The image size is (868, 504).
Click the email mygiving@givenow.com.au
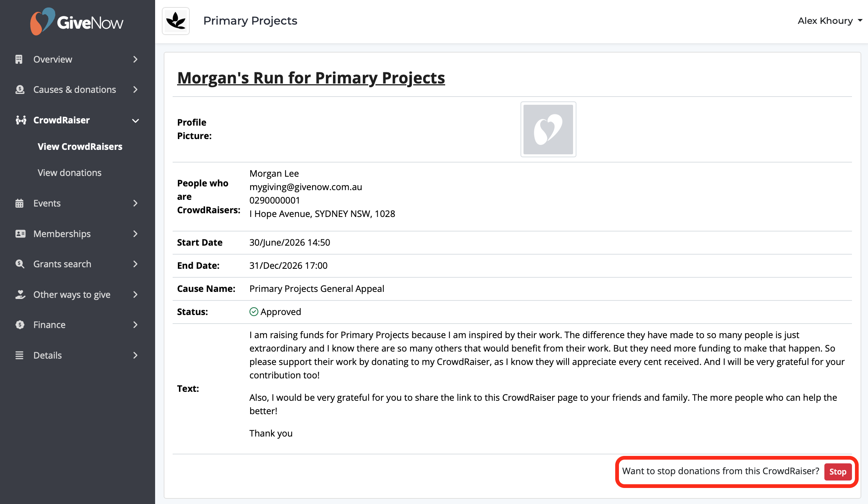(x=306, y=187)
